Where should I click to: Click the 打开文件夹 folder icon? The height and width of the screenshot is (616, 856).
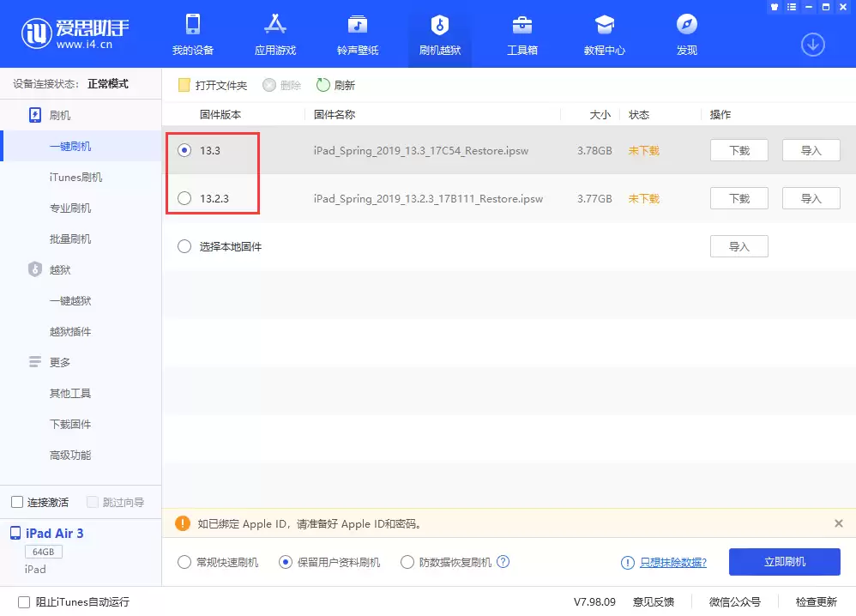(x=184, y=85)
